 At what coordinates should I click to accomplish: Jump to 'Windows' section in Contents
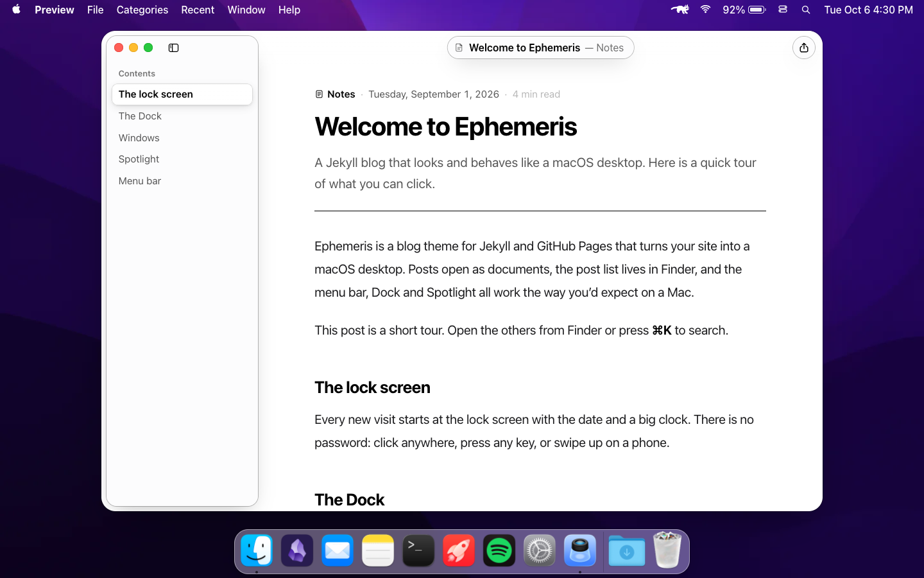tap(182, 138)
